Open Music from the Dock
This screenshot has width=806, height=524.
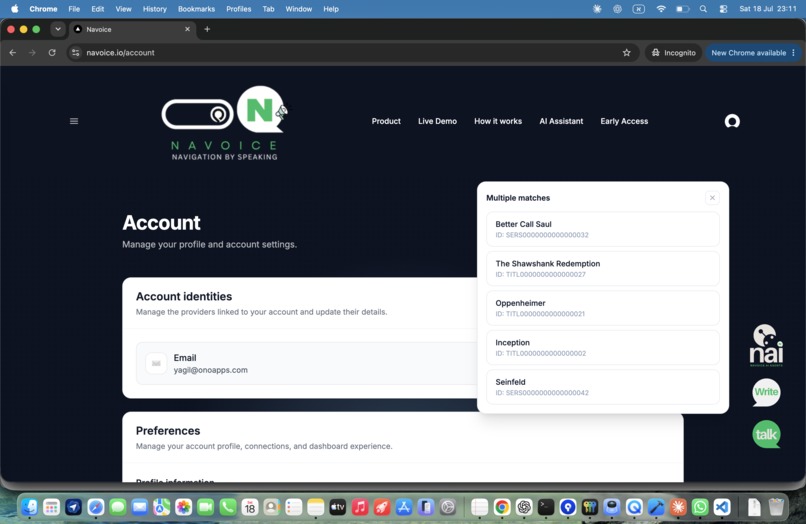pos(360,508)
